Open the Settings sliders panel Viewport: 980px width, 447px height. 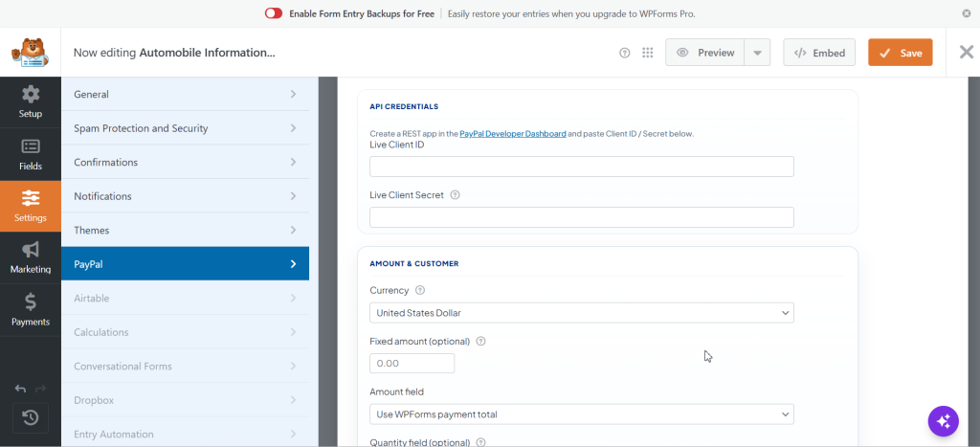pyautogui.click(x=31, y=207)
